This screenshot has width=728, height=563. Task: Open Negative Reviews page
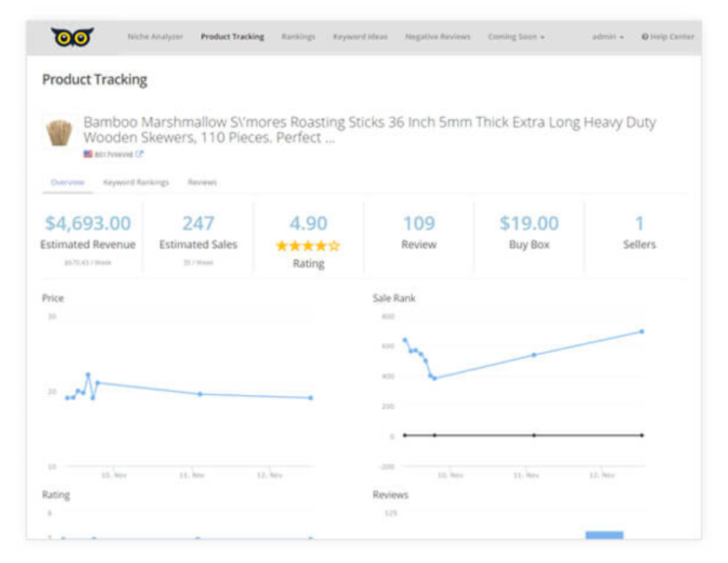pos(438,37)
